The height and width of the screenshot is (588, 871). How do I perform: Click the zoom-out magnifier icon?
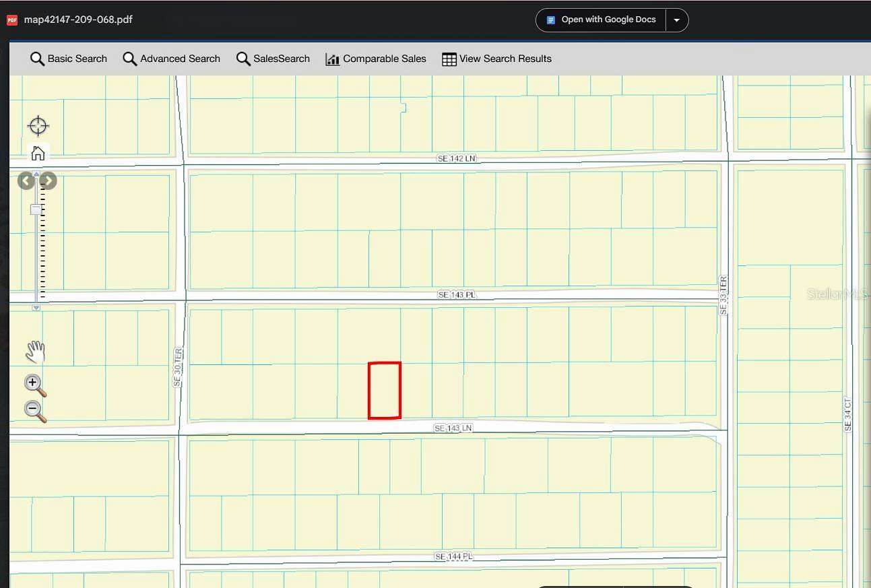(x=34, y=410)
